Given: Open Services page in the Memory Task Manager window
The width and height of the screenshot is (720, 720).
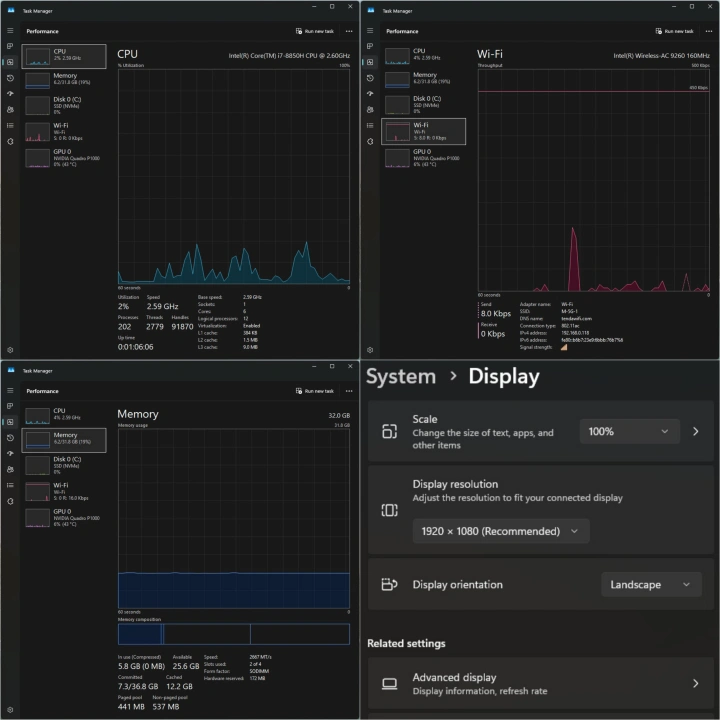Looking at the screenshot, I should [x=9, y=501].
